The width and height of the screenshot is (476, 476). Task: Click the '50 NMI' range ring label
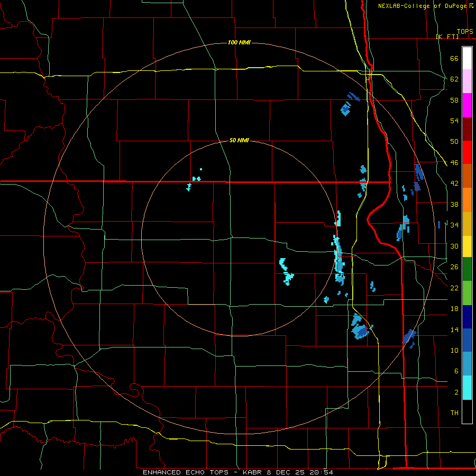coord(239,140)
